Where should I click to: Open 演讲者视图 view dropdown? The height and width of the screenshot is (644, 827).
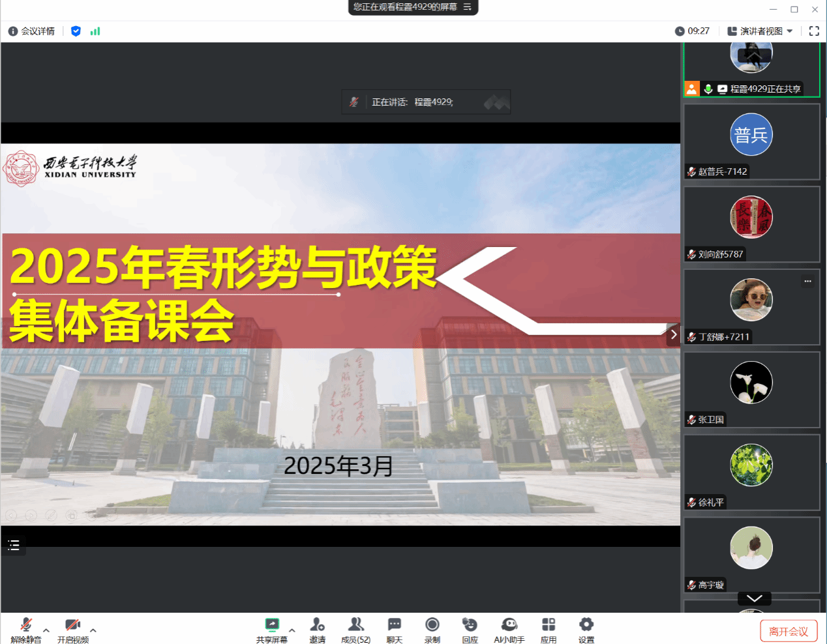(x=760, y=31)
